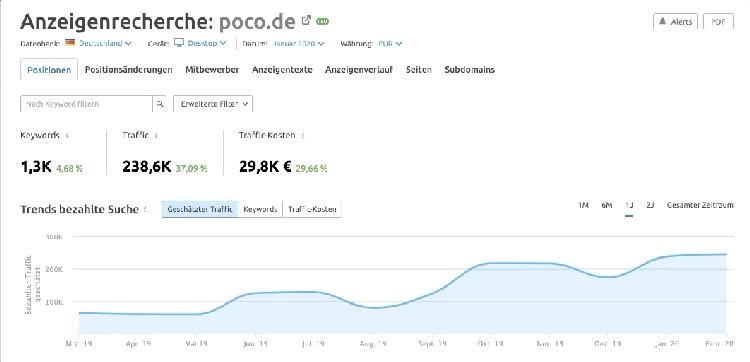Screen dimensions: 750x362
Task: Click the green badge next to poco.de
Action: pyautogui.click(x=322, y=22)
